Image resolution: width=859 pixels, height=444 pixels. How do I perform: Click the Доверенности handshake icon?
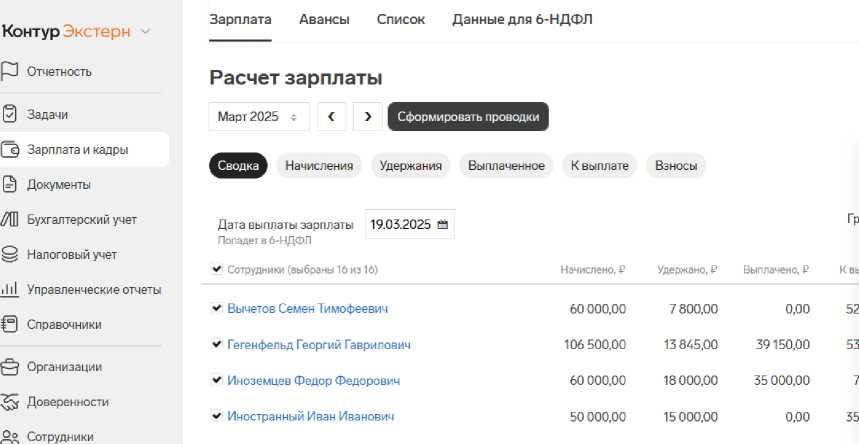point(10,402)
